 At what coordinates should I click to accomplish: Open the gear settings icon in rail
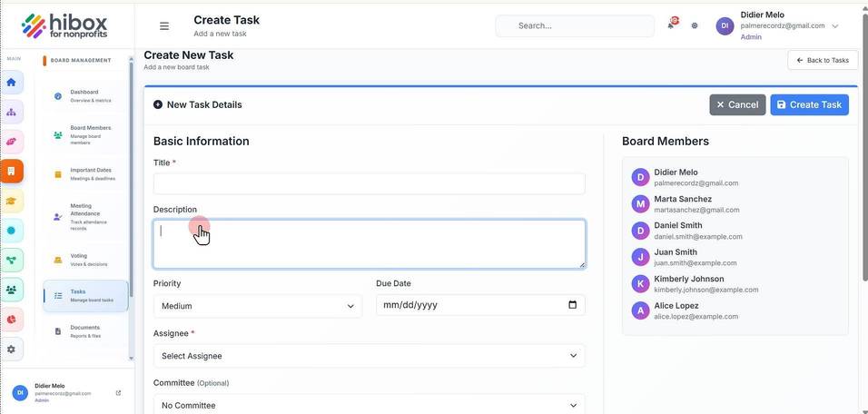click(x=11, y=350)
